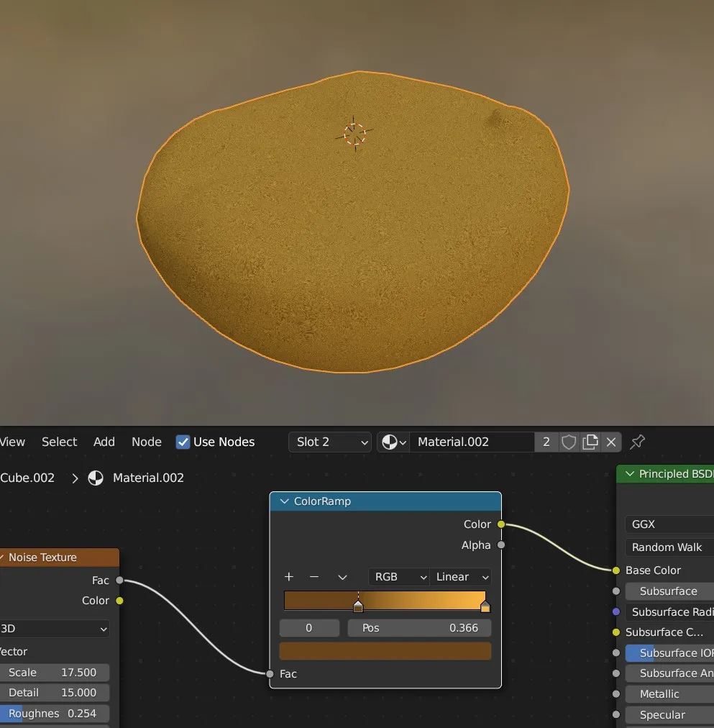Click the ColorRamp Fac input socket
Image resolution: width=714 pixels, height=728 pixels.
click(x=270, y=673)
